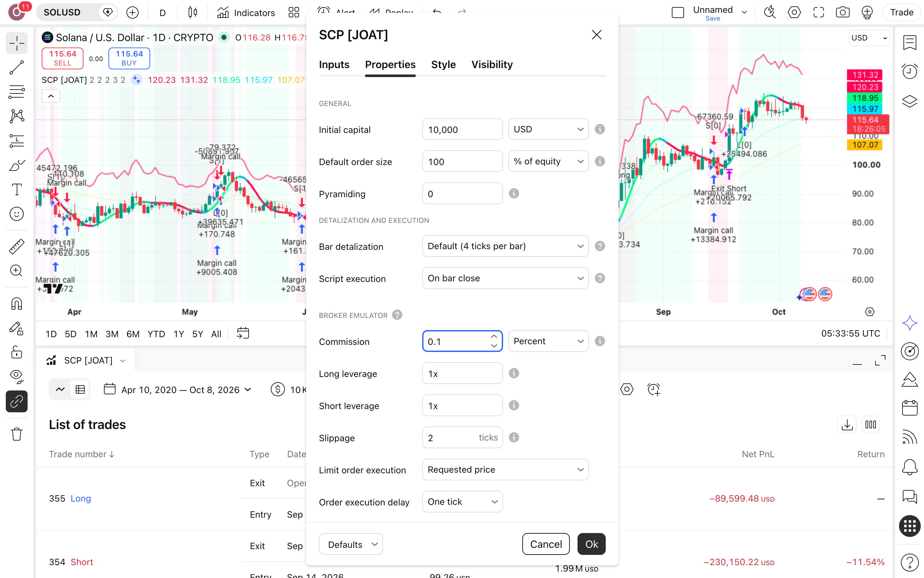This screenshot has width=924, height=578.
Task: Focus the Initial capital input field
Action: [x=462, y=129]
